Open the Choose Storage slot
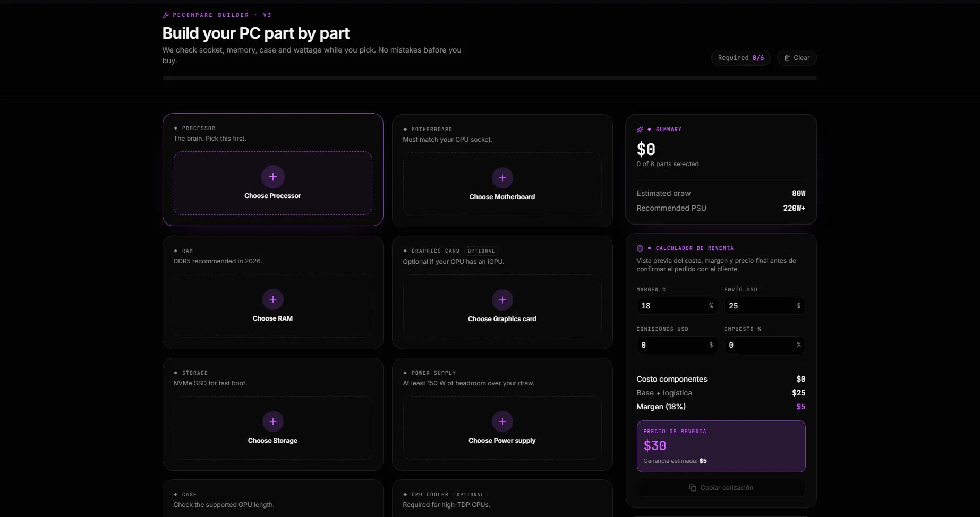 click(x=272, y=428)
